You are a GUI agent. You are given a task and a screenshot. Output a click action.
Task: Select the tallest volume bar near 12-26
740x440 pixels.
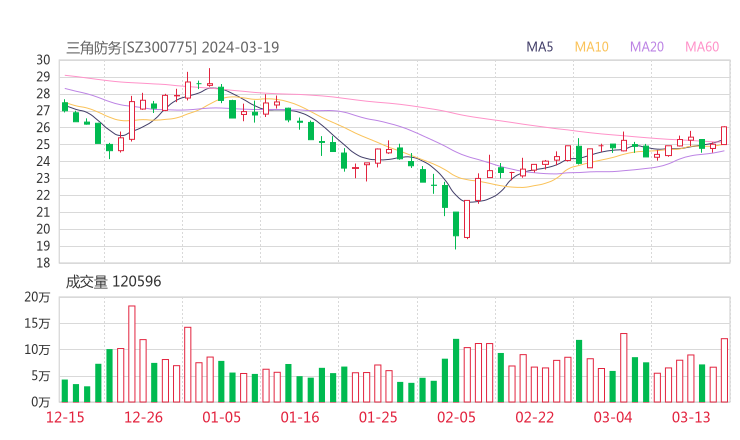pyautogui.click(x=132, y=354)
